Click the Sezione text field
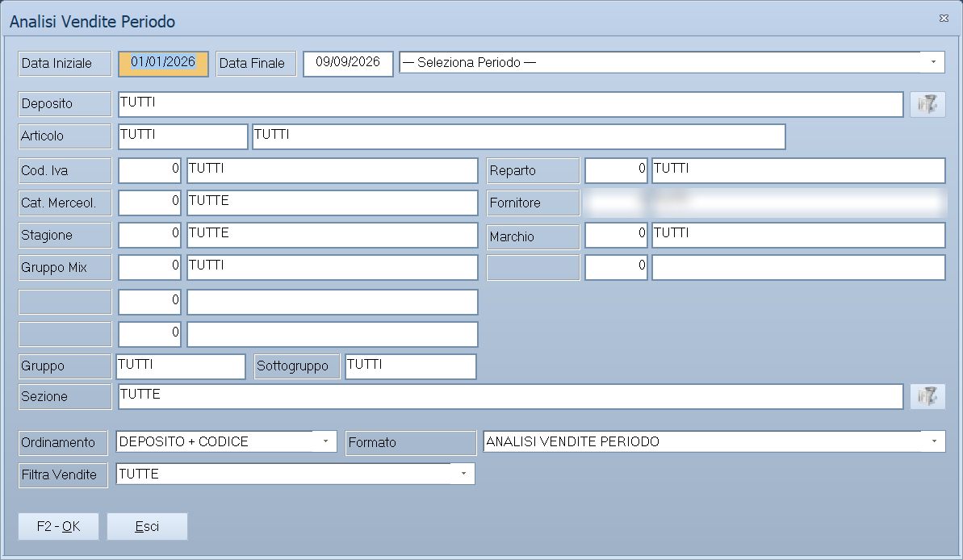 (x=510, y=397)
